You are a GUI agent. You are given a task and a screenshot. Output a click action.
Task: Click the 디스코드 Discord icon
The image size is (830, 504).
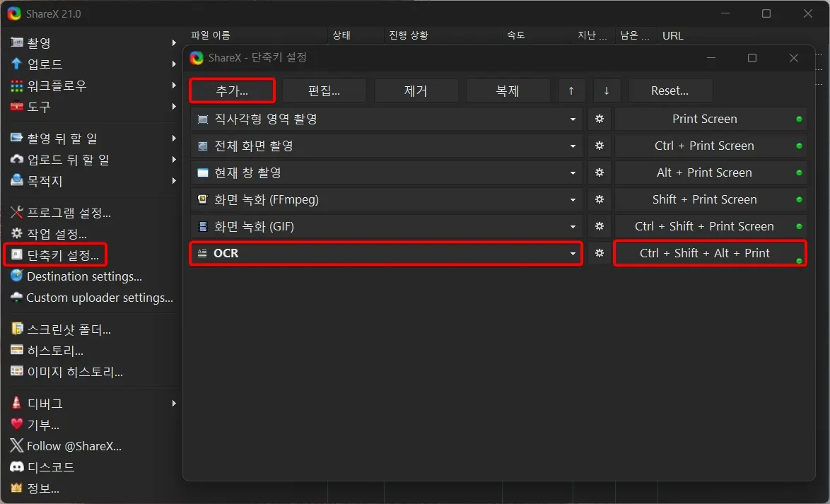point(17,467)
